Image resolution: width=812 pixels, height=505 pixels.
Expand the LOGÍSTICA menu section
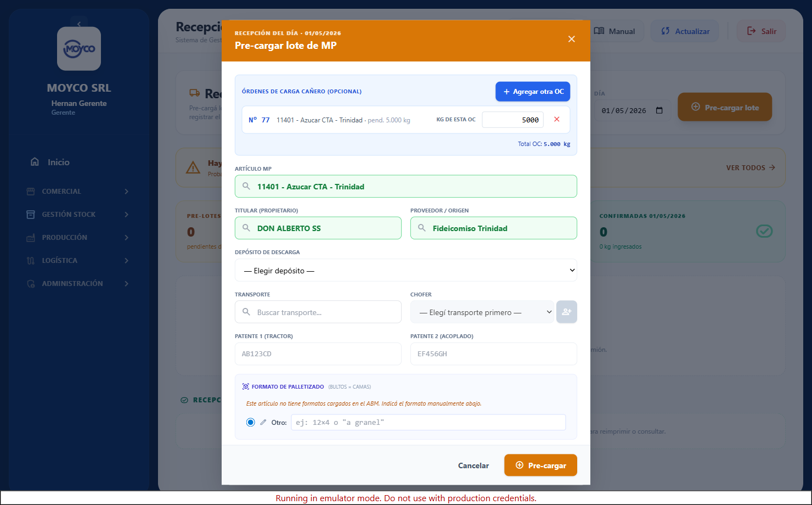pos(79,260)
